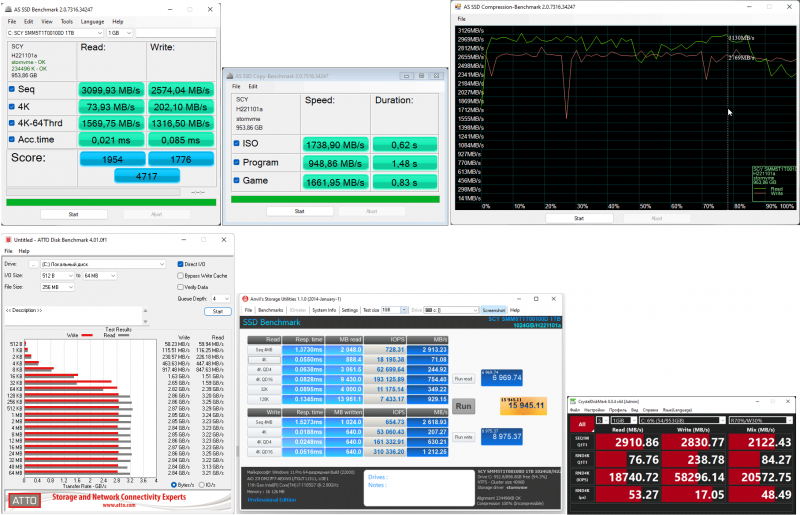Open the 256 MB File Size dropdown
This screenshot has height=515, width=800.
pyautogui.click(x=58, y=287)
